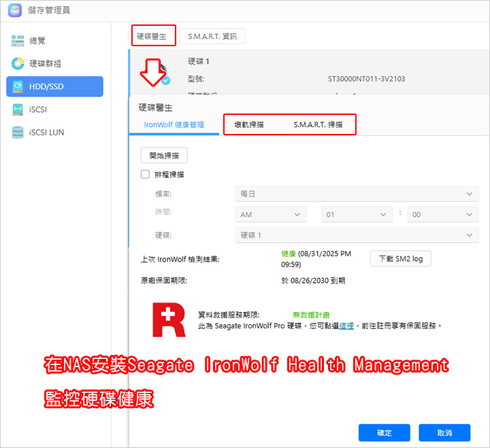
Task: Click 下載 SM2 log button
Action: pos(401,258)
